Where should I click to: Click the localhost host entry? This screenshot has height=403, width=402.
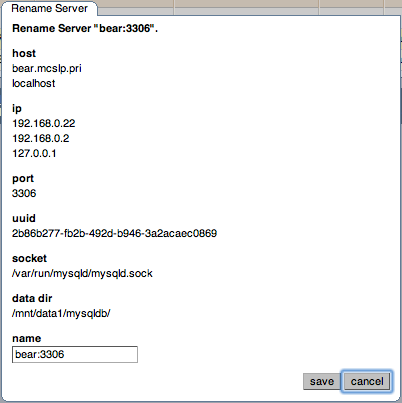pos(34,83)
